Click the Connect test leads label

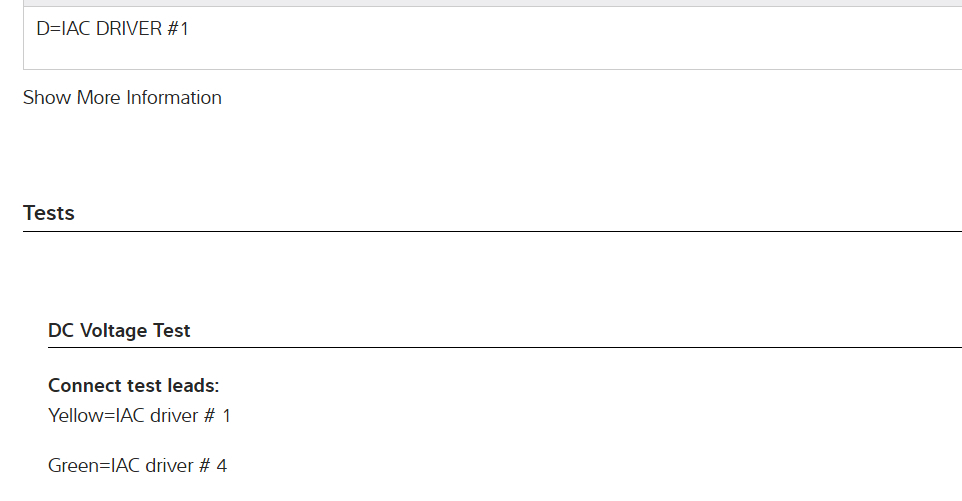coord(133,386)
